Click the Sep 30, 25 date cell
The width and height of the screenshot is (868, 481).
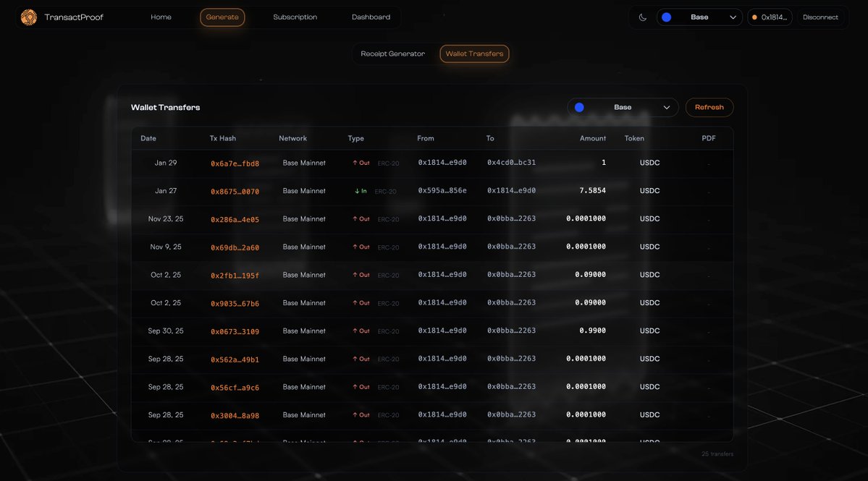coord(166,331)
